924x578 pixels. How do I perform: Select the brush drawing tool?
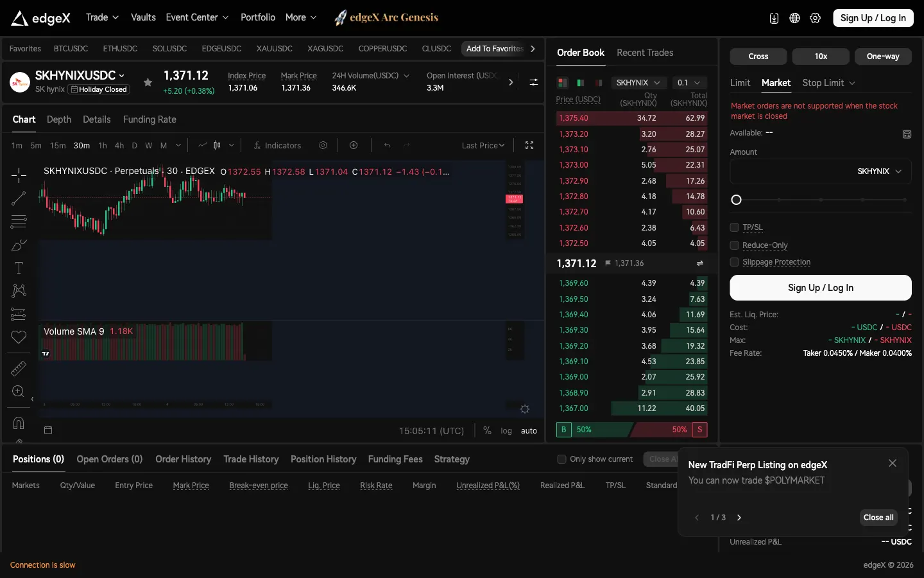[19, 245]
